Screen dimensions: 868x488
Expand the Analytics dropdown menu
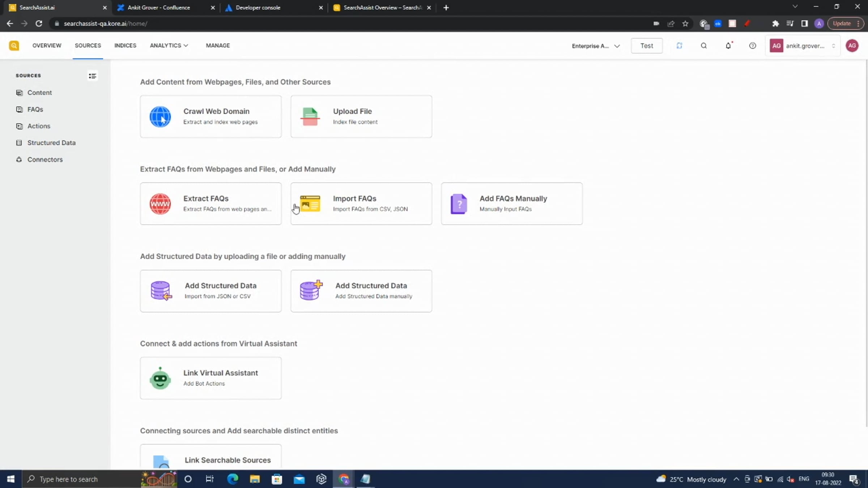(169, 46)
